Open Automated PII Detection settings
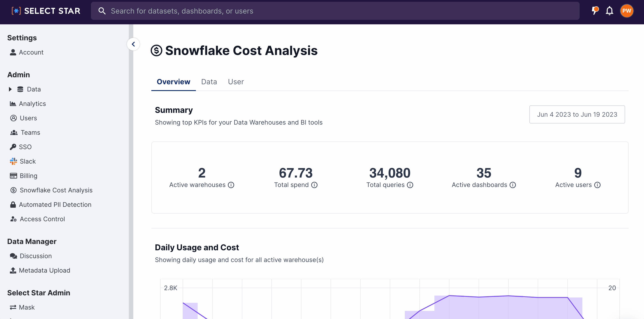 click(55, 205)
